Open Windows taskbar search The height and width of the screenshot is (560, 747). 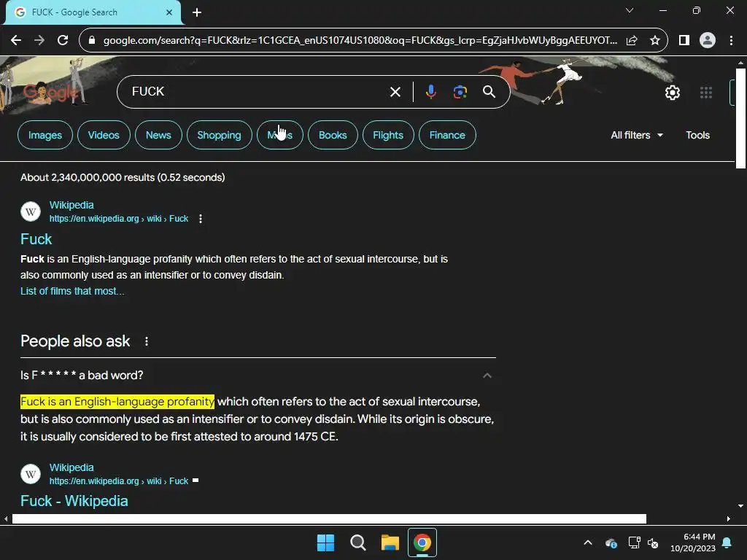[357, 542]
